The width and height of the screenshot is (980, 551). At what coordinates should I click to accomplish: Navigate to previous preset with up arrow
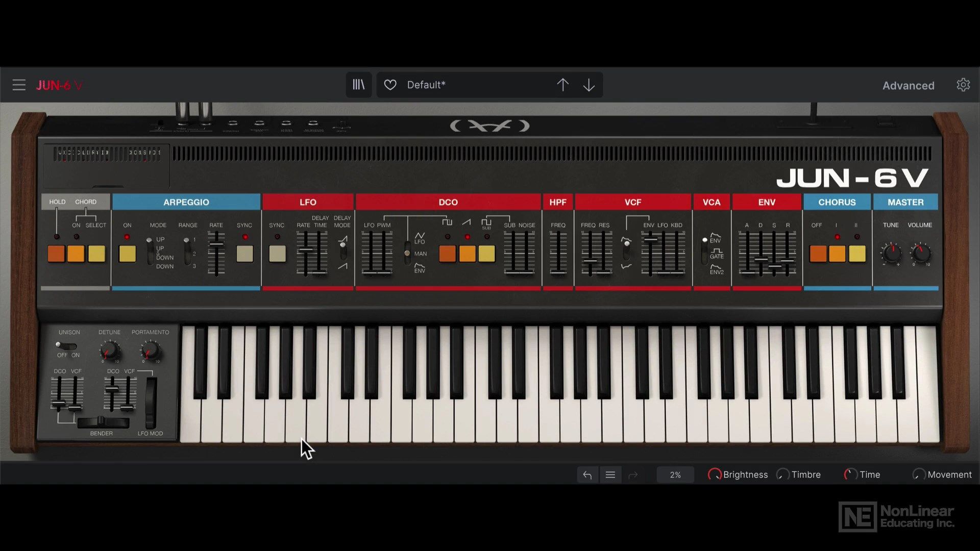tap(562, 85)
